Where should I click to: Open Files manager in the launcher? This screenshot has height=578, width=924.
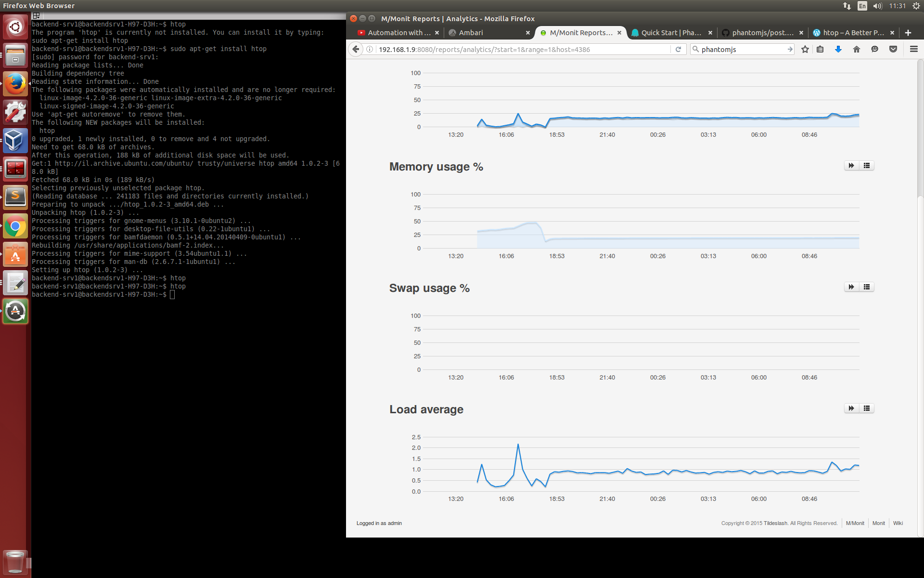click(x=15, y=55)
